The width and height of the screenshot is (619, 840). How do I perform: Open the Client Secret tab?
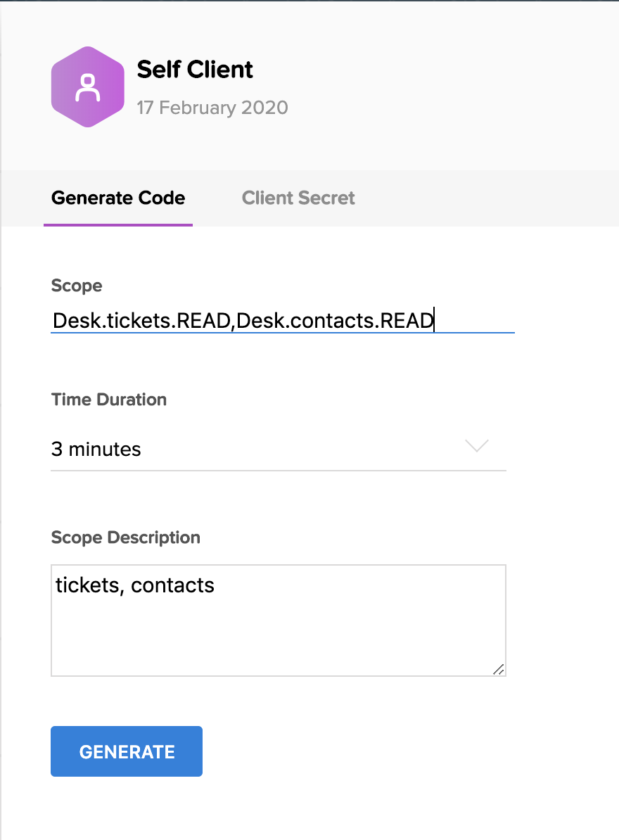coord(298,198)
